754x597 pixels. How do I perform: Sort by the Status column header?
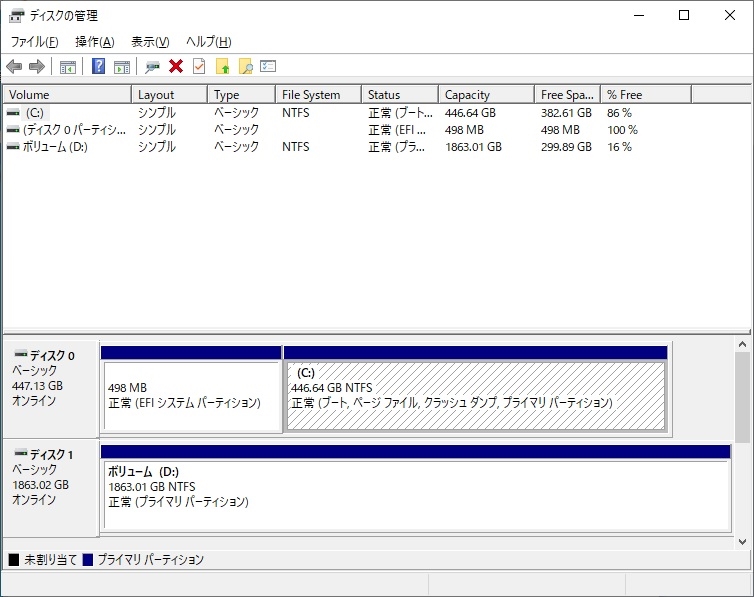click(400, 95)
